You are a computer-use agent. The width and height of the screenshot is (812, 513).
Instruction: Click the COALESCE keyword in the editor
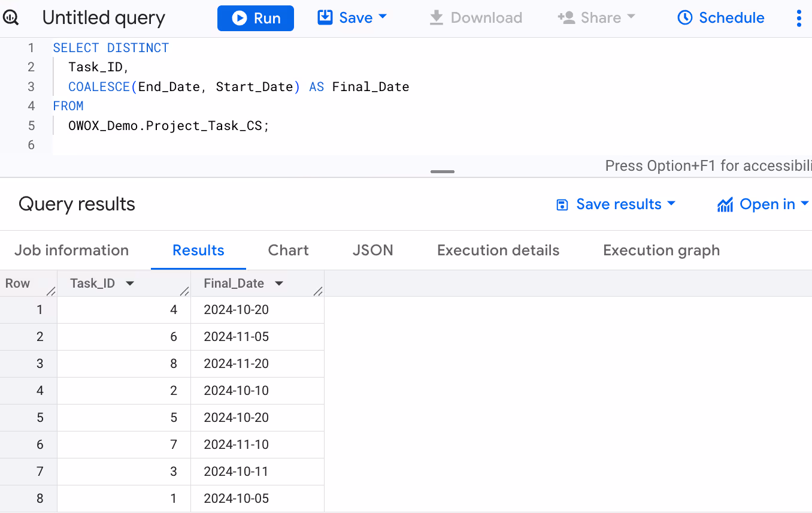pos(99,87)
